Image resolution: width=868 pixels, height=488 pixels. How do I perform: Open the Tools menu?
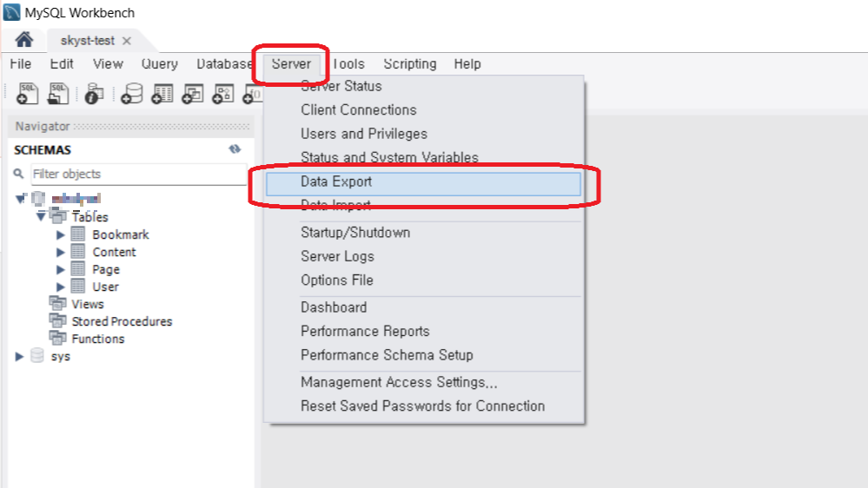click(x=348, y=63)
